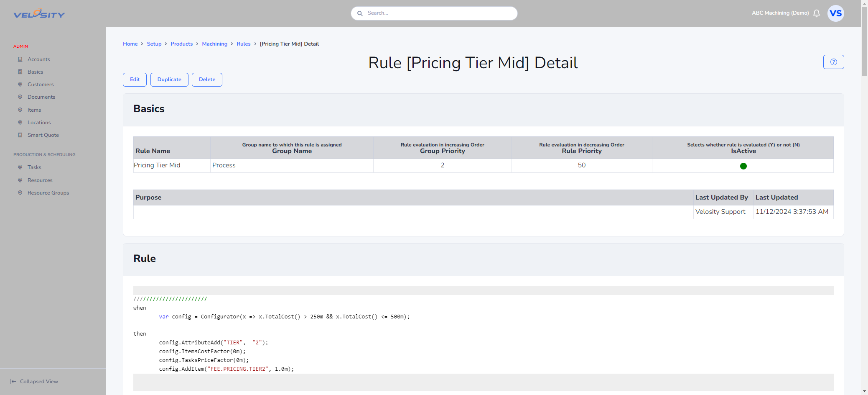
Task: Open the Customers menu item
Action: tap(41, 85)
